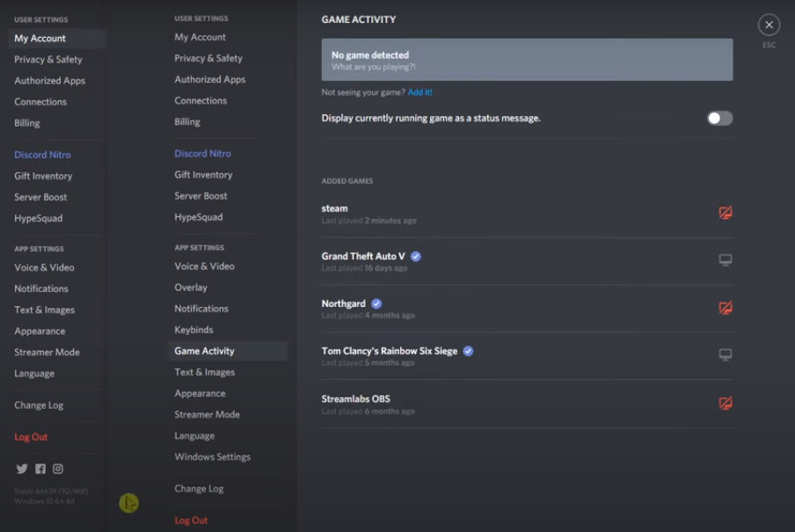Close settings with the ESC X button
This screenshot has width=795, height=532.
tap(769, 25)
